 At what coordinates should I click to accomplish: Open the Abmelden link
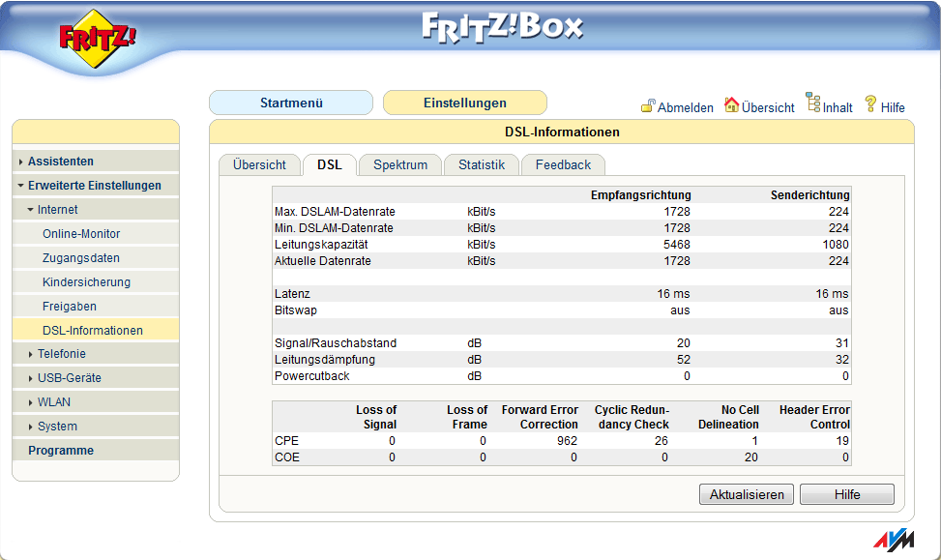686,107
